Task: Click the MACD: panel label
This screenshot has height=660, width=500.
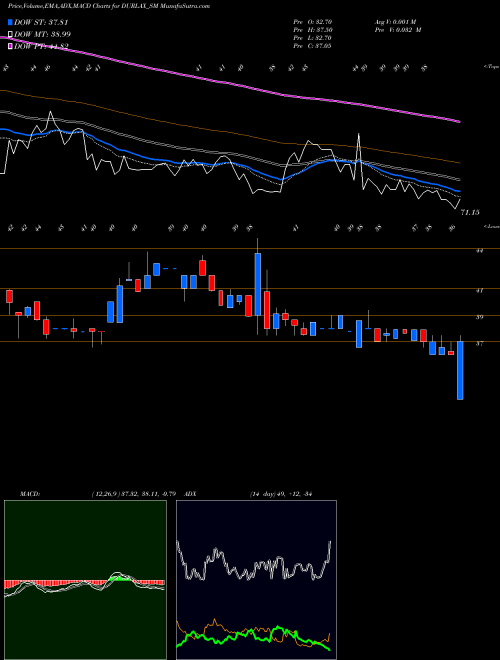Action: [x=30, y=494]
